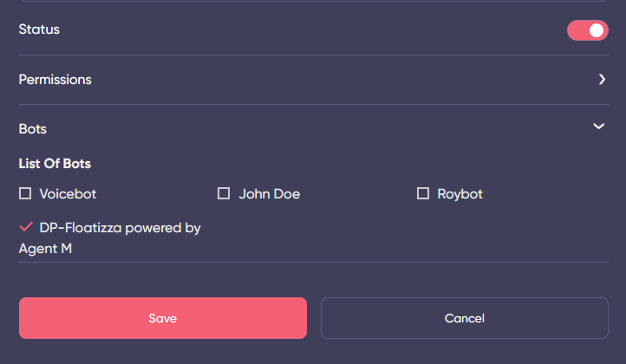Click the white knob on Status switch
This screenshot has height=364, width=626.
597,30
